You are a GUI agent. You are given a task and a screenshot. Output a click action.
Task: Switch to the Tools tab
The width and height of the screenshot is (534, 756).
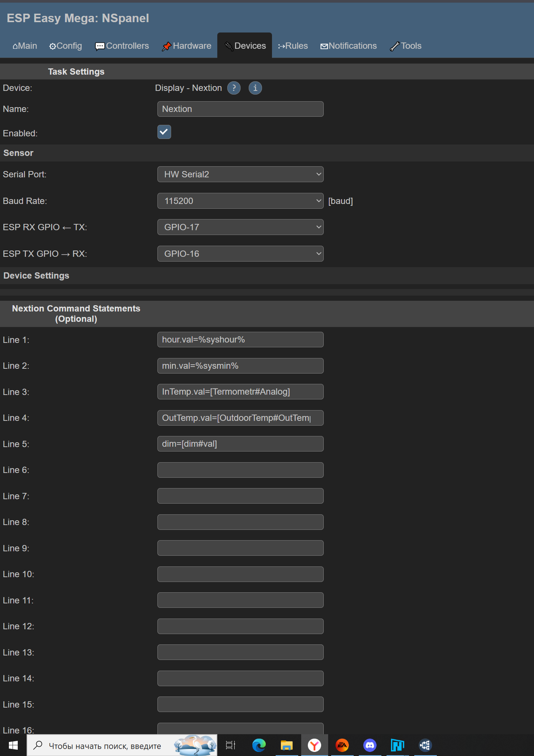tap(405, 46)
